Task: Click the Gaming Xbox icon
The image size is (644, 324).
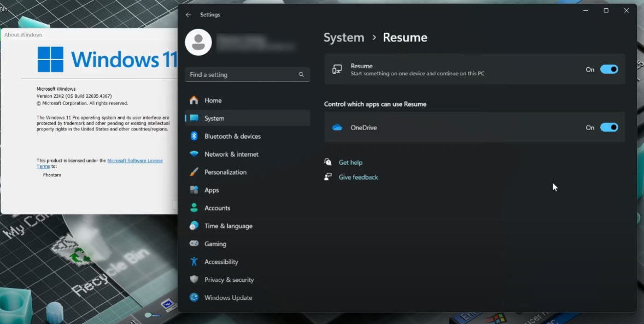Action: pyautogui.click(x=195, y=244)
